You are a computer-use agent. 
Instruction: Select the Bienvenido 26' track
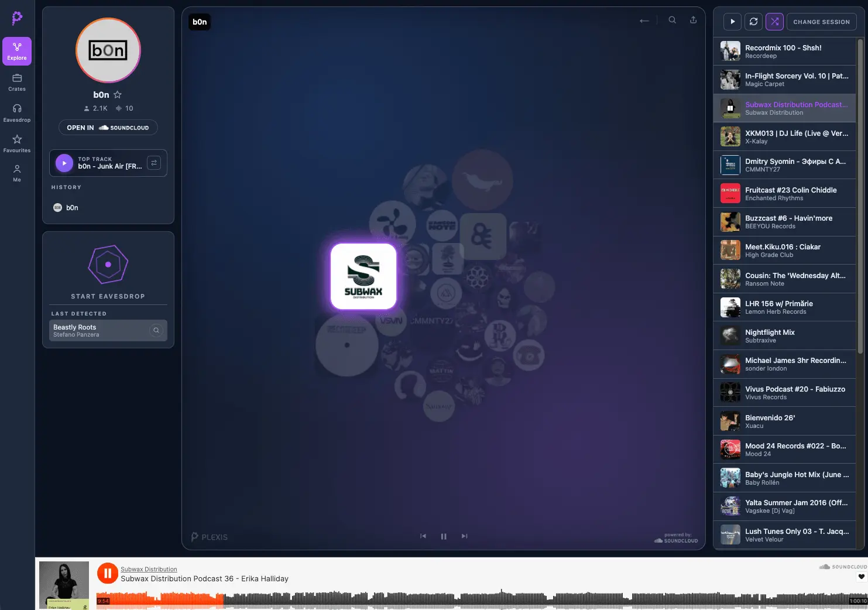click(784, 421)
